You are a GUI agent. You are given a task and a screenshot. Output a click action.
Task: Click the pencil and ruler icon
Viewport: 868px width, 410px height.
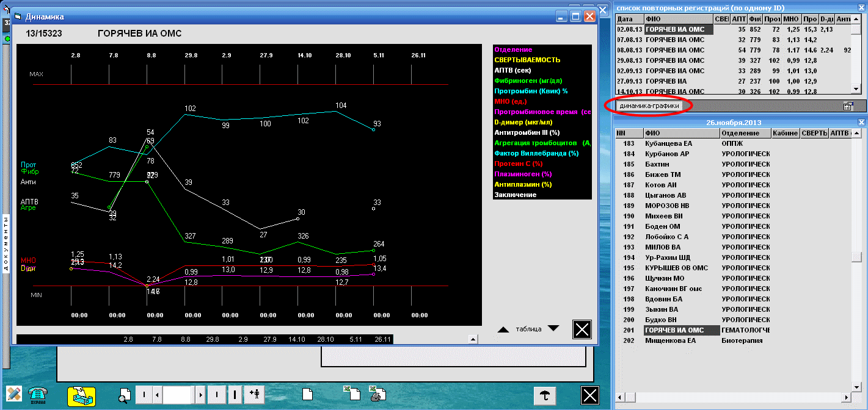(14, 395)
